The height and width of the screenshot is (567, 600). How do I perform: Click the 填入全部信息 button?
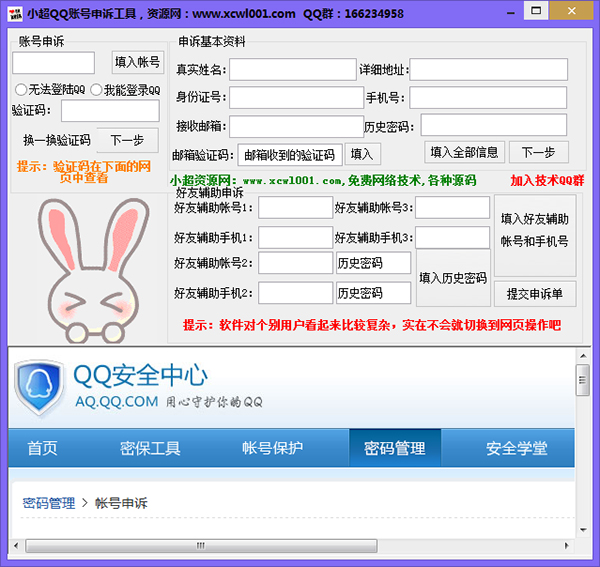point(463,152)
